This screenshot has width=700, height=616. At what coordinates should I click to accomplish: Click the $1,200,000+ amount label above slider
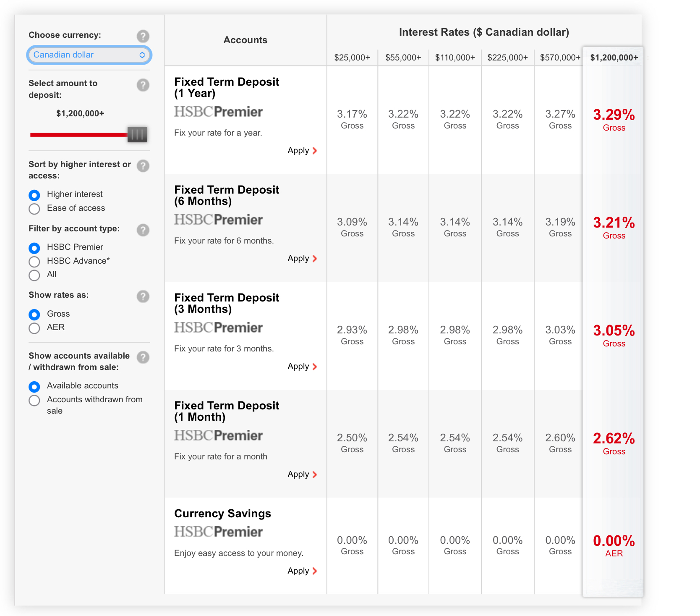(80, 113)
